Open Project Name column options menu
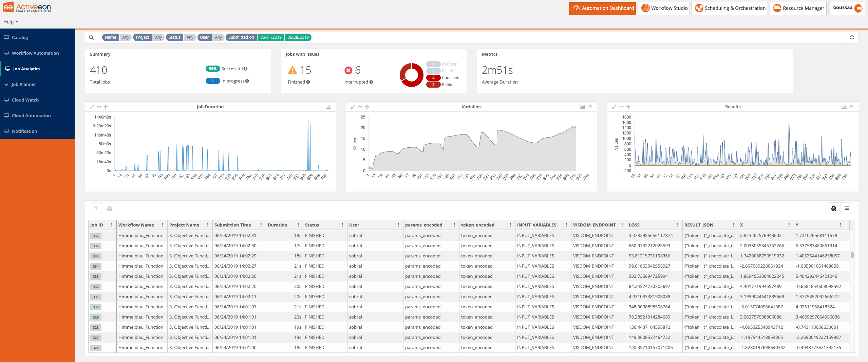This screenshot has width=868, height=362. (208, 225)
